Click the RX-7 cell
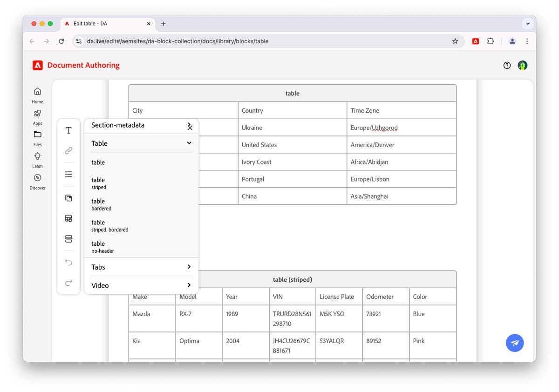Screen dimensions: 559x392 coord(199,318)
